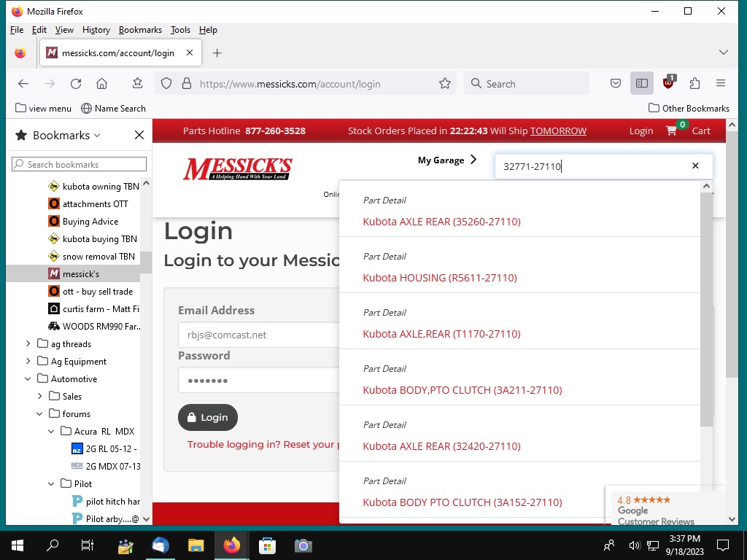
Task: View site security padlock information
Action: click(x=187, y=84)
